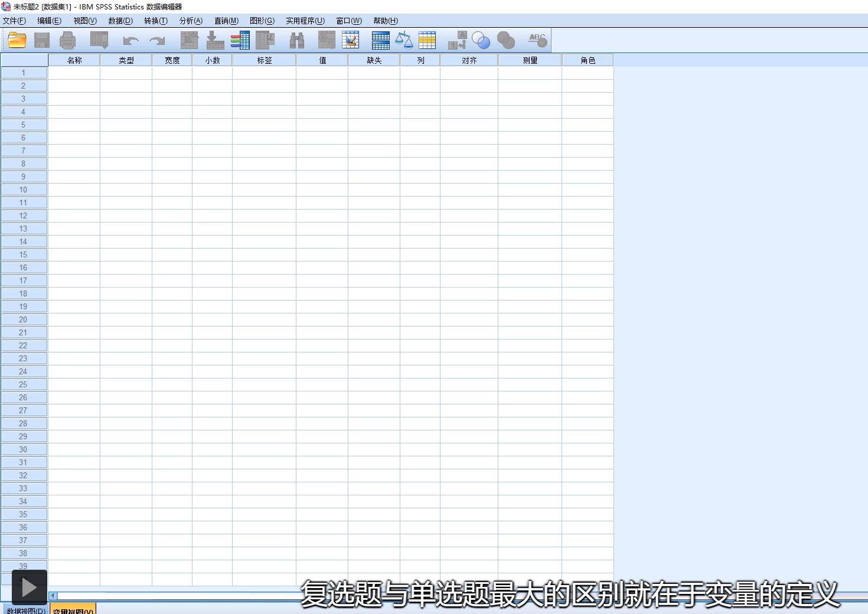Open the 帮助(H) menu
The width and height of the screenshot is (868, 614).
pos(386,21)
